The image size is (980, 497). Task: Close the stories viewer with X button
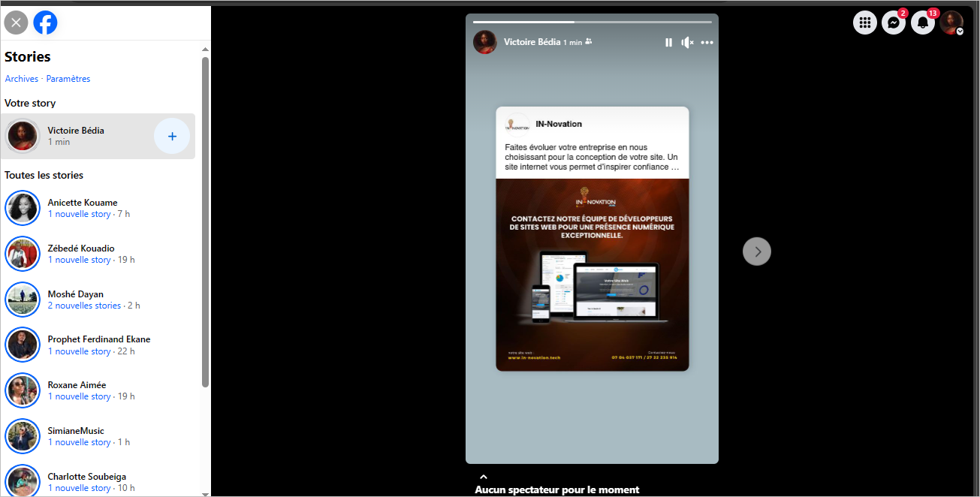click(16, 23)
